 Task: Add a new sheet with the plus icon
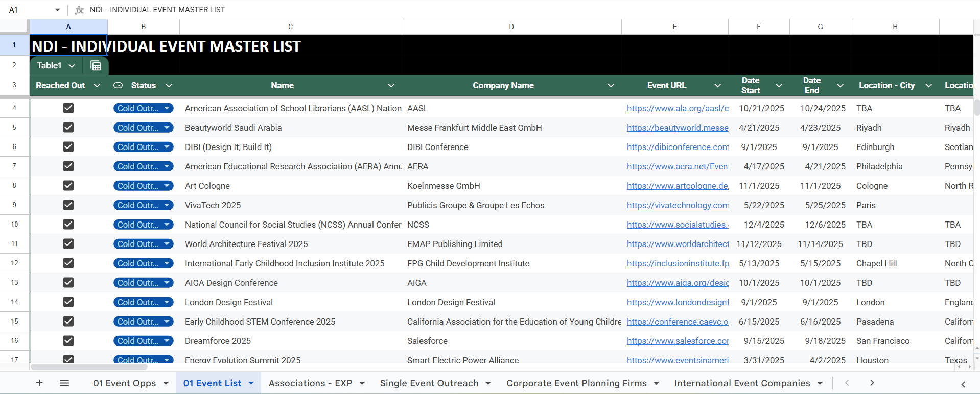[x=39, y=383]
